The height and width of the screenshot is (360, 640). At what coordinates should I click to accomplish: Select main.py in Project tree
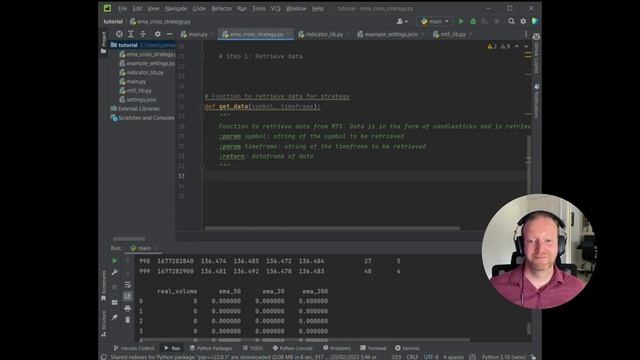point(136,82)
